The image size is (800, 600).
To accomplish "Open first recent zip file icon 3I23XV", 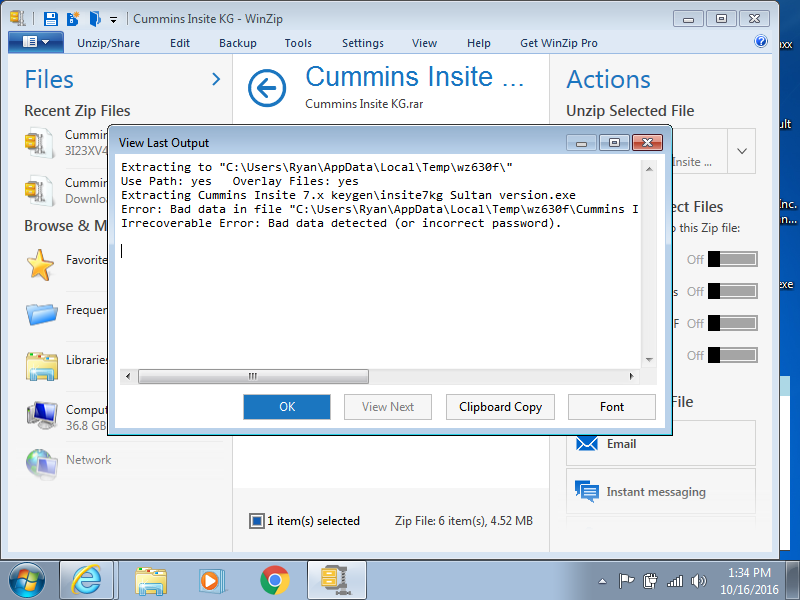I will [39, 143].
